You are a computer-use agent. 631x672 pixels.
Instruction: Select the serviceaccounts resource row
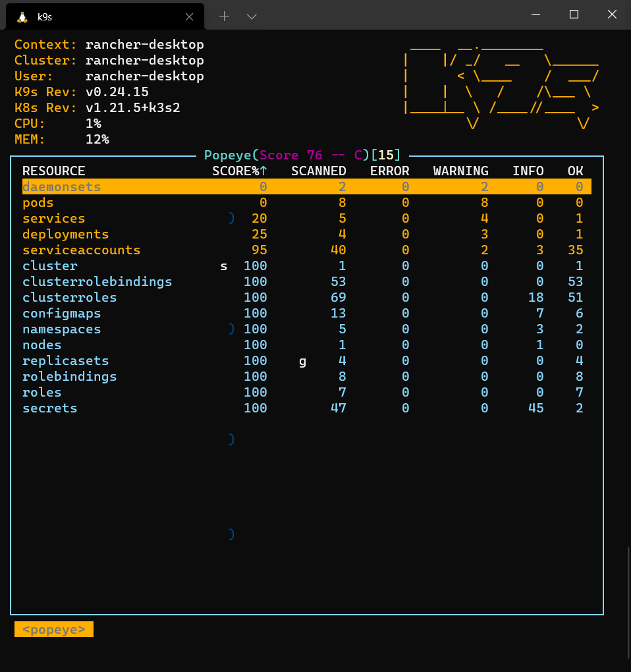pyautogui.click(x=81, y=250)
